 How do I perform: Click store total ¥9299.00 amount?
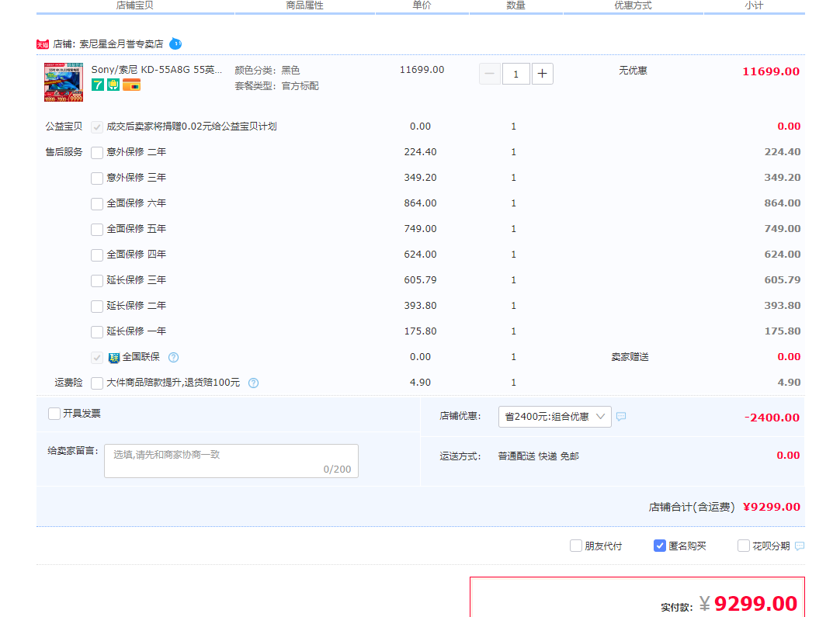coord(772,507)
